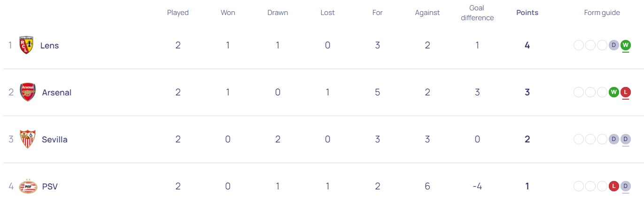
Task: Click the Played column header
Action: coord(178,13)
